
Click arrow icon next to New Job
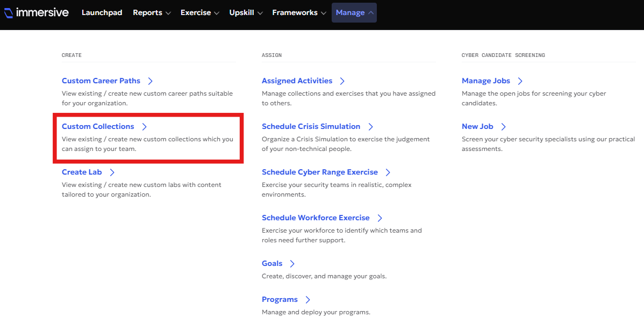(504, 127)
